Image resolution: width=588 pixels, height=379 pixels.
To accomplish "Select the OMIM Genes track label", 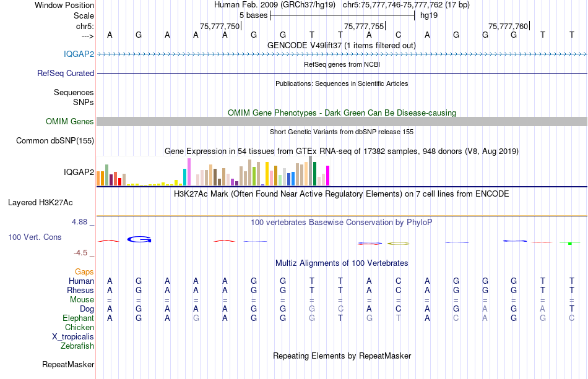I will 70,121.
